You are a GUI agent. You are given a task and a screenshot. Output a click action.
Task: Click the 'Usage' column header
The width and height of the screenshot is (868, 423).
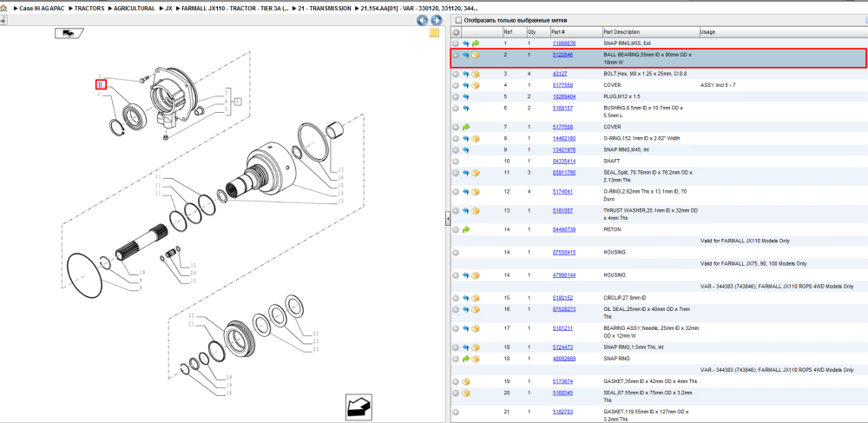pyautogui.click(x=783, y=32)
